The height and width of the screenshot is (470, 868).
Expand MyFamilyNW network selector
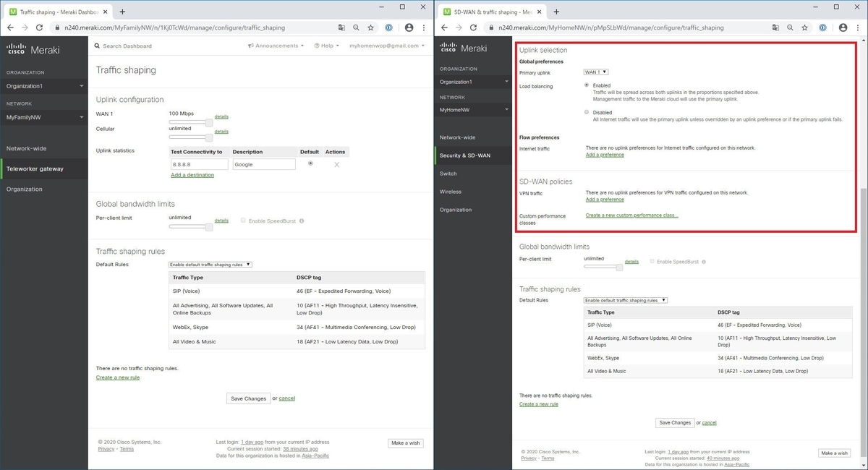44,116
